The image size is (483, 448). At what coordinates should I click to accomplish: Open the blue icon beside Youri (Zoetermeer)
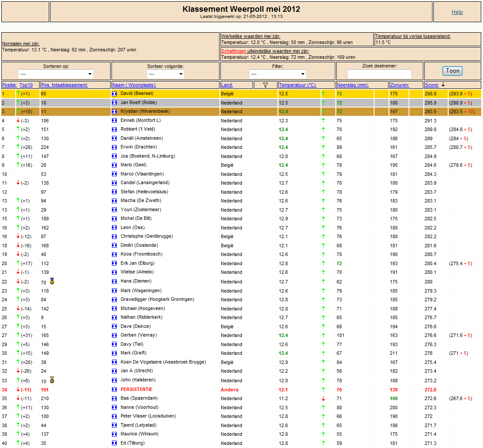coord(114,210)
